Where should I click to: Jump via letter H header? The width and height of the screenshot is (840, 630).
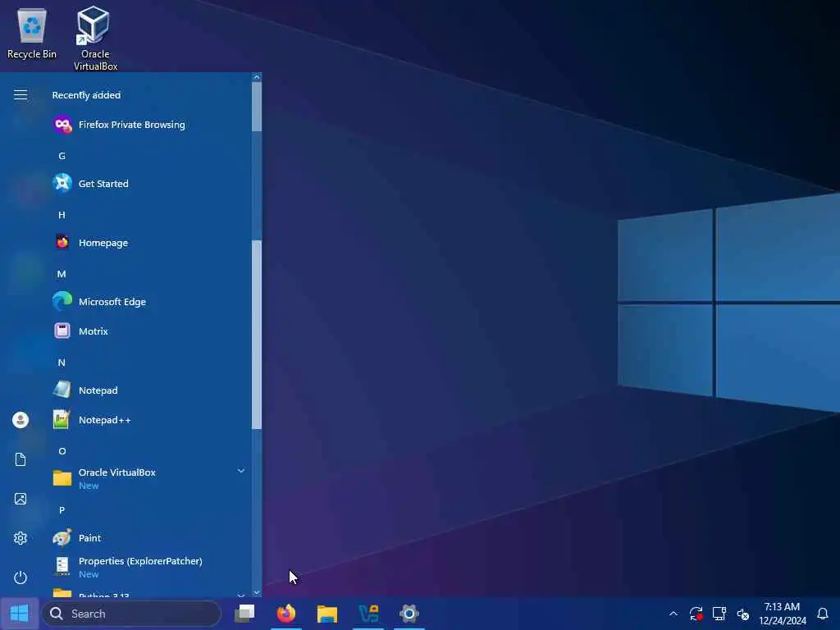pos(62,215)
